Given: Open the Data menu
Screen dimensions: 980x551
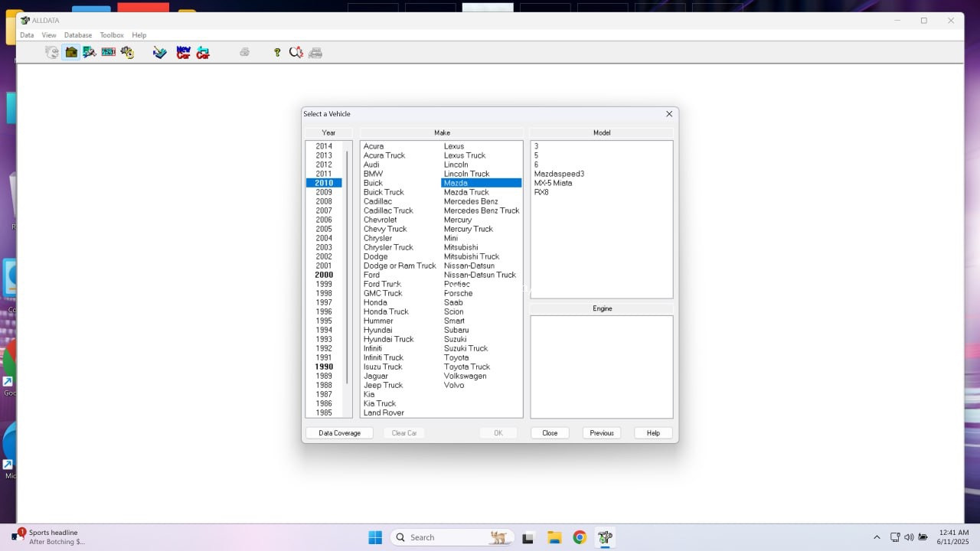Looking at the screenshot, I should coord(27,35).
